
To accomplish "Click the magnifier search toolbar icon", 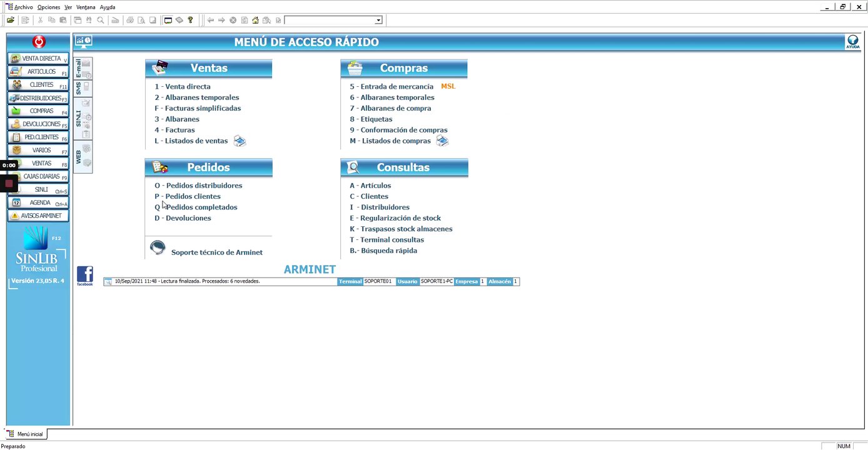I will click(x=100, y=20).
